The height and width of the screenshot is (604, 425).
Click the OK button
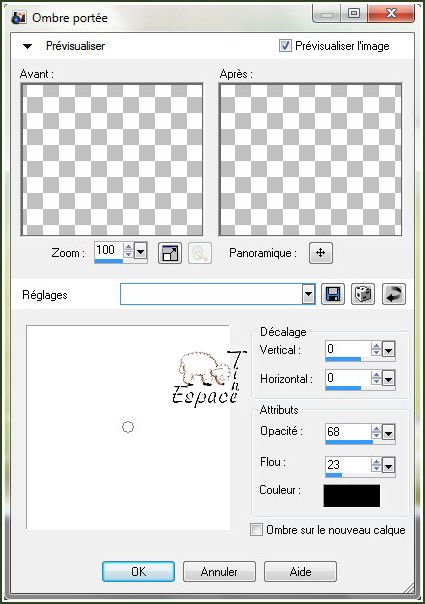138,571
